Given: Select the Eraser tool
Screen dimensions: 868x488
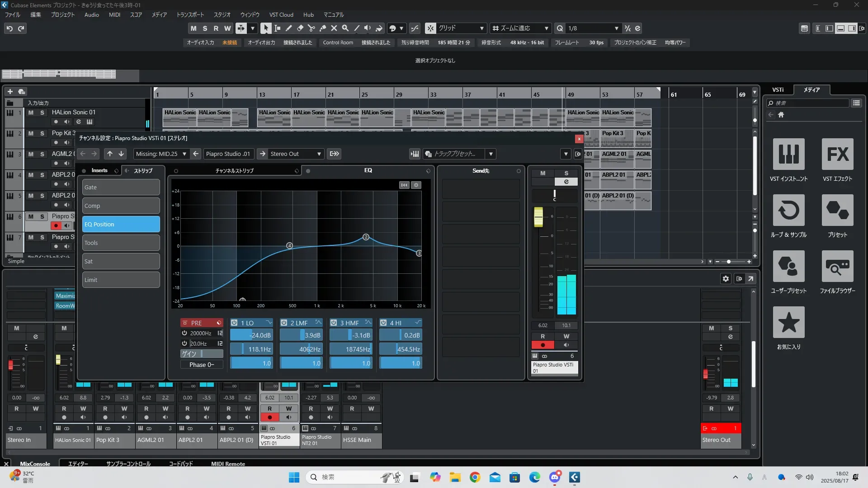Looking at the screenshot, I should pyautogui.click(x=300, y=28).
